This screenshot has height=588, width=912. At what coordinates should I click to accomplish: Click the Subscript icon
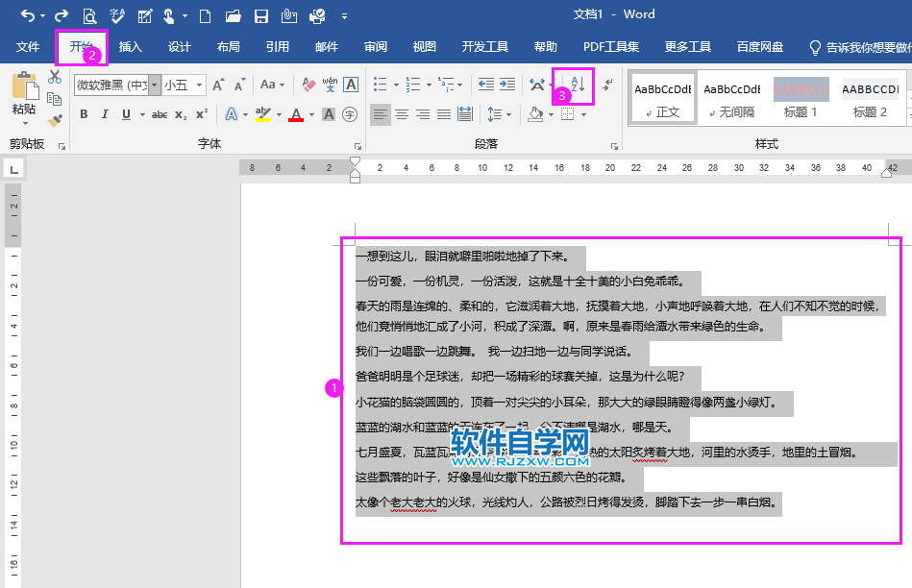[182, 113]
